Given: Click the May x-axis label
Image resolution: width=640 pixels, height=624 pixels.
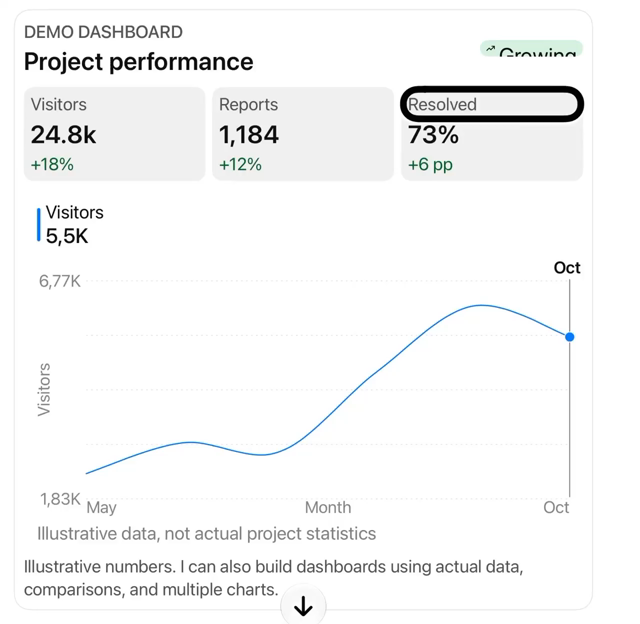Looking at the screenshot, I should pos(101,508).
